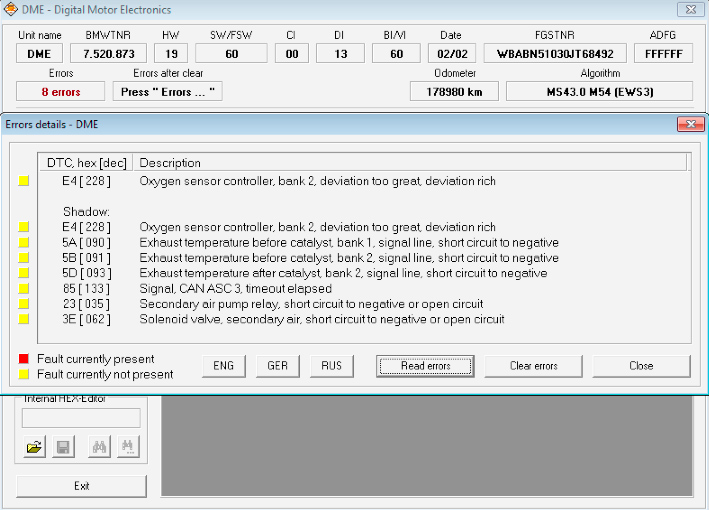Switch error language to ENG
Image resolution: width=709 pixels, height=510 pixels.
coord(224,366)
